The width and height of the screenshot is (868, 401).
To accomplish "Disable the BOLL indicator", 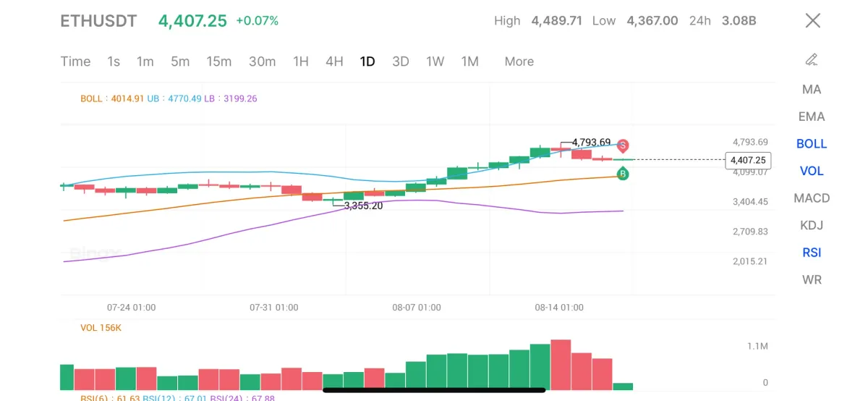I will click(812, 143).
